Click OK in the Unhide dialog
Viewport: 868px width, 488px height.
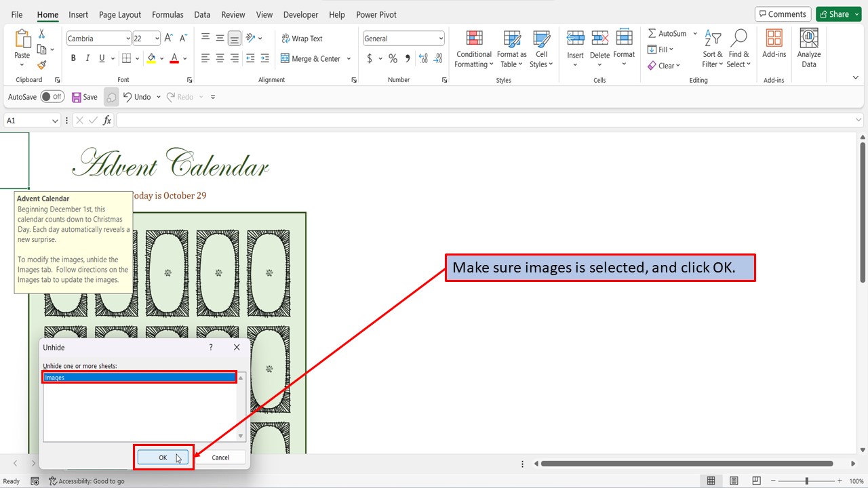[163, 457]
